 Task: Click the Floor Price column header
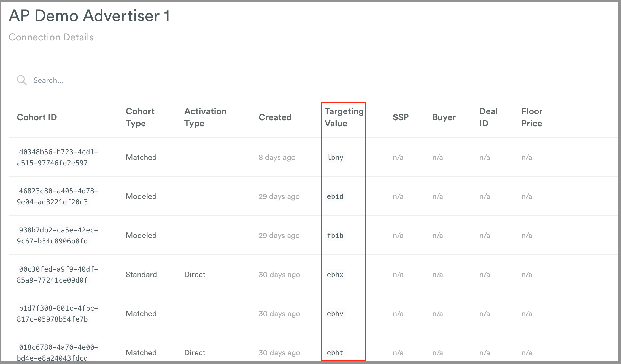tap(532, 117)
